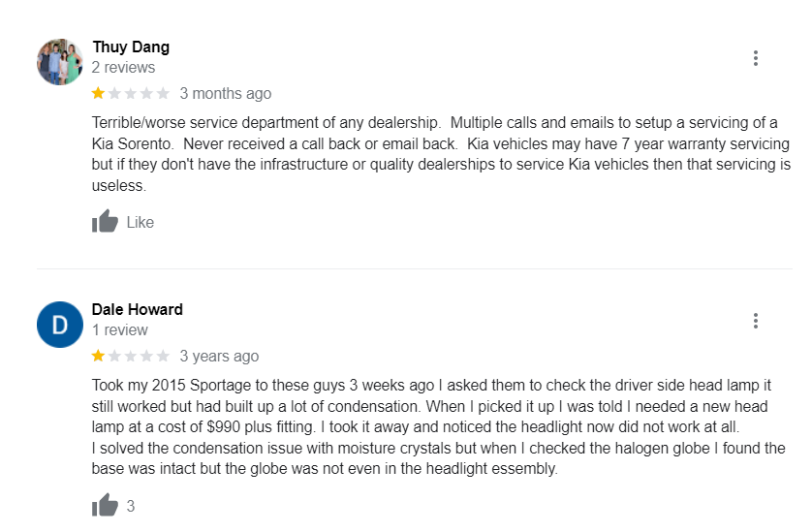Screen dimensions: 812x532
Task: Open more options menu on Dale Howard's review
Action: tap(755, 321)
